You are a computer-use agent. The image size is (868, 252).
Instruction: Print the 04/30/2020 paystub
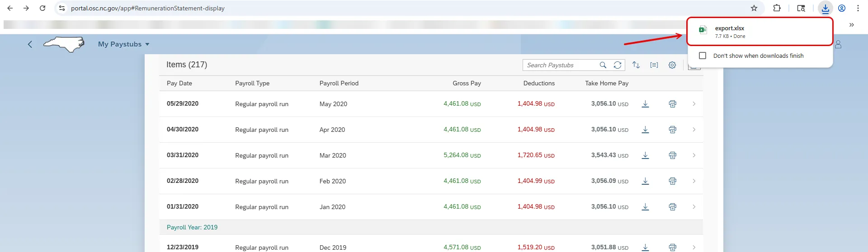(672, 130)
